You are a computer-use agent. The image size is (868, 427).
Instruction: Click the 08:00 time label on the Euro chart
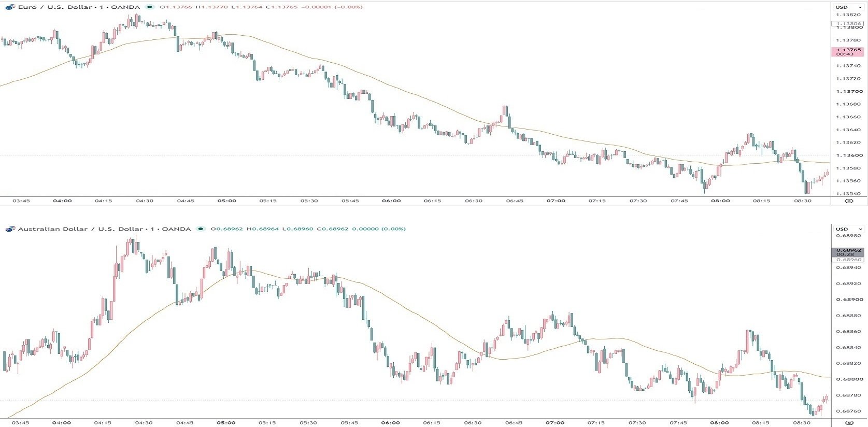720,201
